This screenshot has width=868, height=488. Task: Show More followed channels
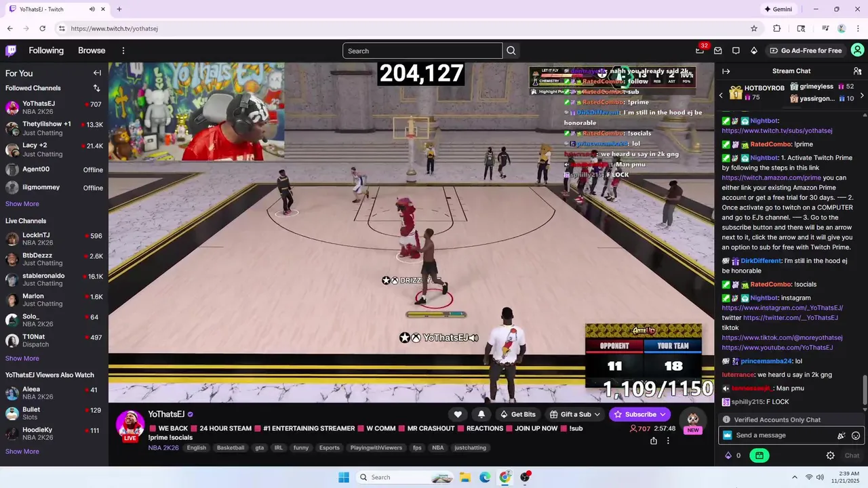click(22, 204)
